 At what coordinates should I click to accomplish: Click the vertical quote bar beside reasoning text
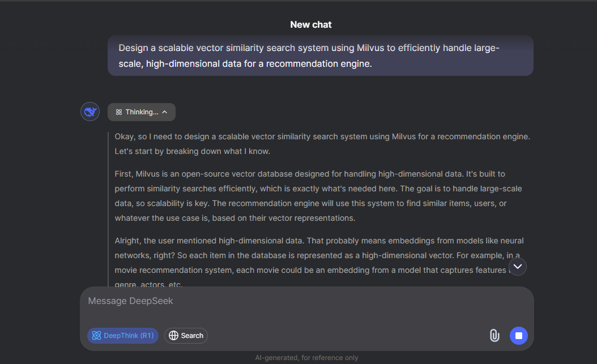tap(108, 209)
